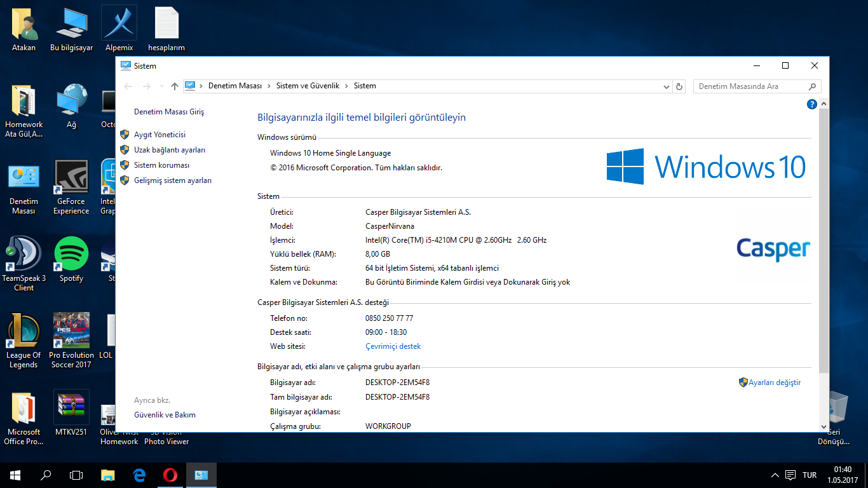This screenshot has width=868, height=488.
Task: Click the taskbar search magnifier
Action: click(x=46, y=475)
